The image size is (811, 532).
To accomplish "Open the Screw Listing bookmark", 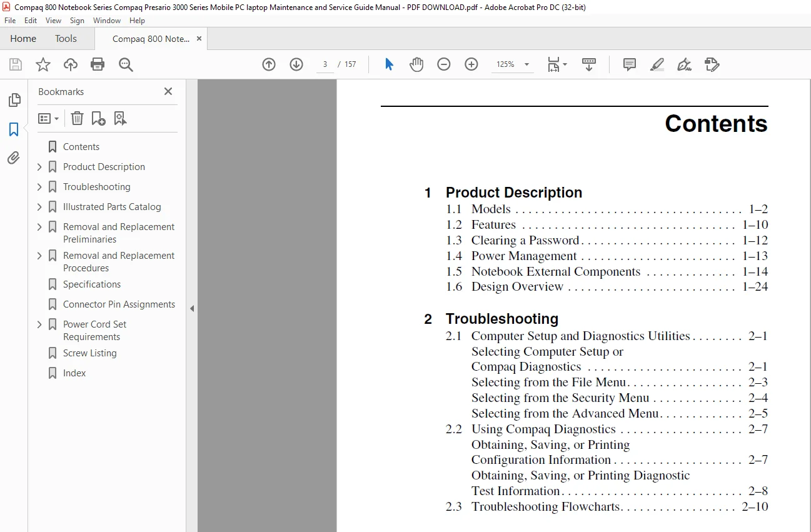I will point(89,353).
